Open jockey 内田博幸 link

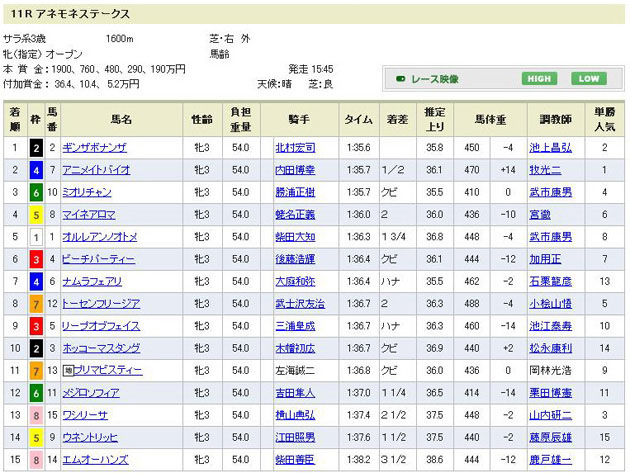coord(295,170)
